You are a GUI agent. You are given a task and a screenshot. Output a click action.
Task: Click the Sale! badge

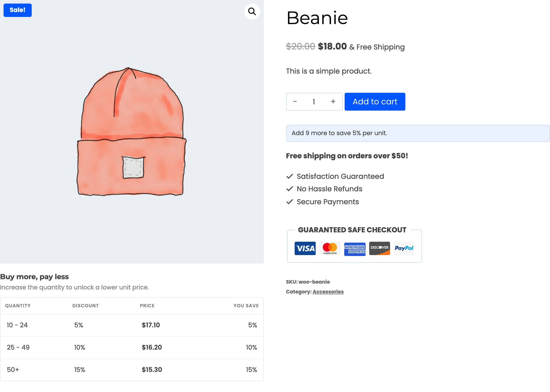point(17,10)
